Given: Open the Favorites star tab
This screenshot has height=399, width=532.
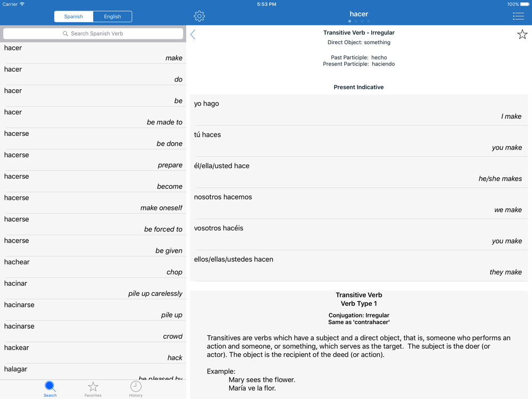Looking at the screenshot, I should (x=93, y=388).
